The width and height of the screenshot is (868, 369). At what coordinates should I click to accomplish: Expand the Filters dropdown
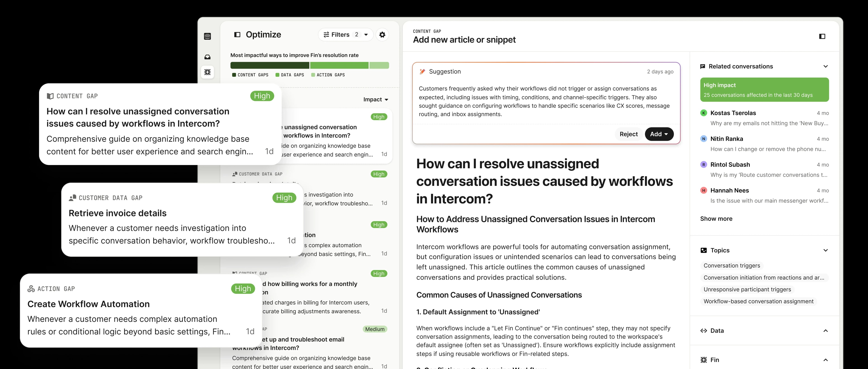tap(345, 34)
